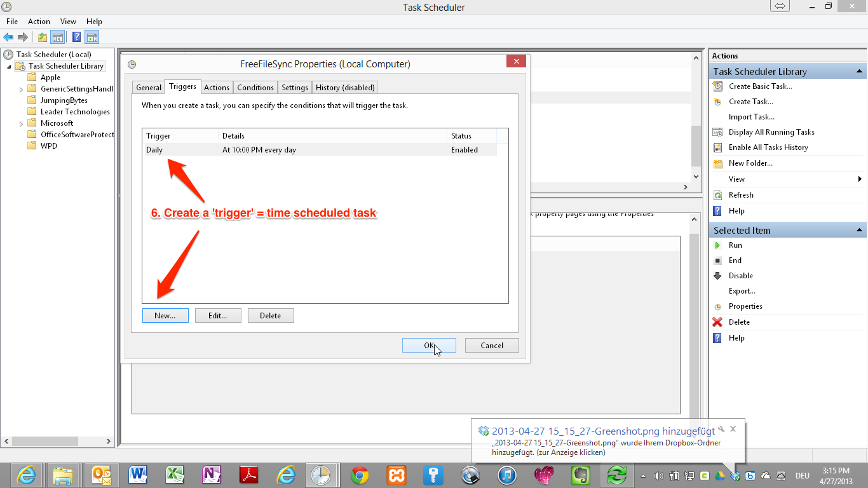The width and height of the screenshot is (868, 488).
Task: Collapse the Selected Item actions section
Action: pos(859,230)
